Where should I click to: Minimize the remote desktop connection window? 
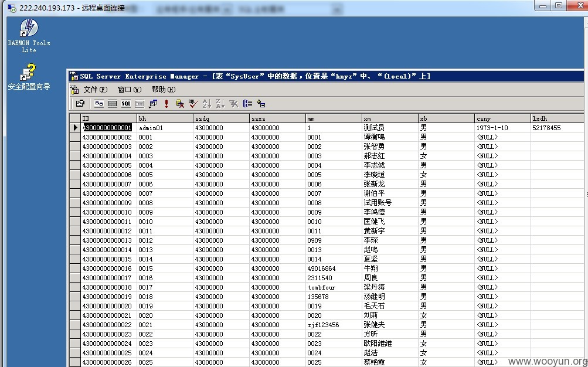543,6
